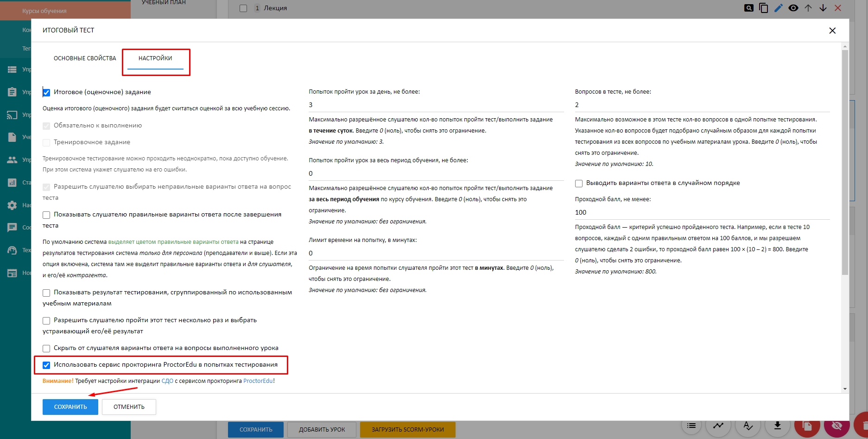Click the dialog scrollbar down arrow
The width and height of the screenshot is (868, 439).
(x=845, y=389)
